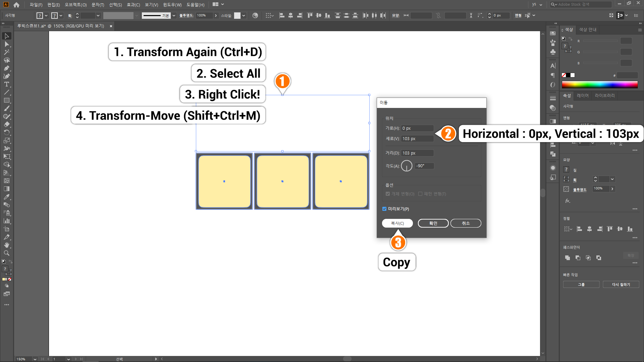Expand the zoom level dropdown at bottom
This screenshot has height=362, width=644.
point(35,359)
